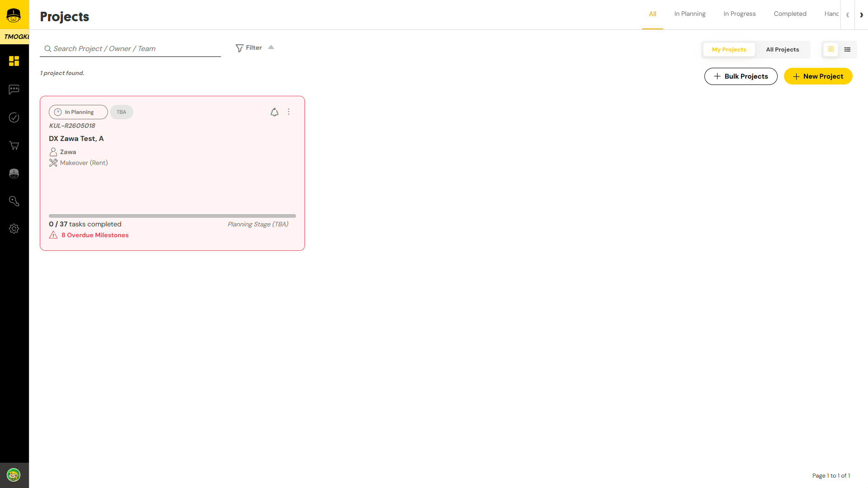Image resolution: width=868 pixels, height=488 pixels.
Task: Open the tasks checkmark sidebar icon
Action: (14, 117)
